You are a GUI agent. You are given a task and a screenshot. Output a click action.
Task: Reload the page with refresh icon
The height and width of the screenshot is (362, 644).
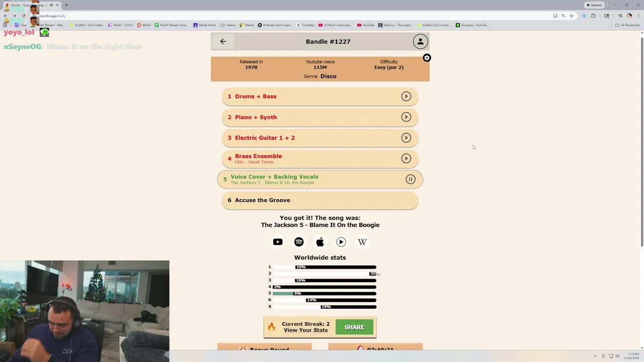[23, 16]
